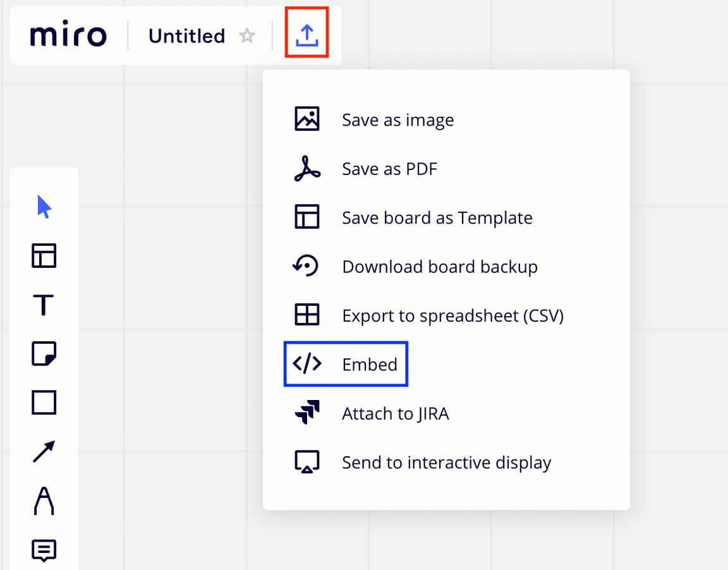Select the cursor pointer tool

coord(44,207)
